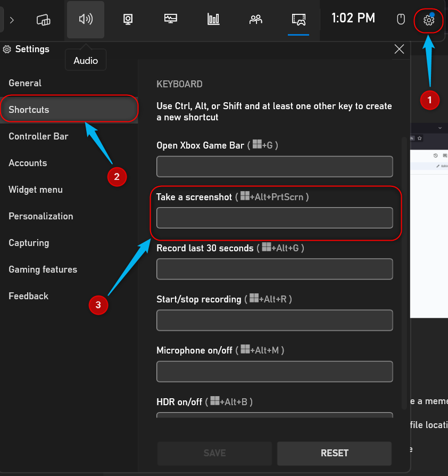The width and height of the screenshot is (448, 476).
Task: Click the Take a screenshot shortcut field
Action: [x=275, y=218]
